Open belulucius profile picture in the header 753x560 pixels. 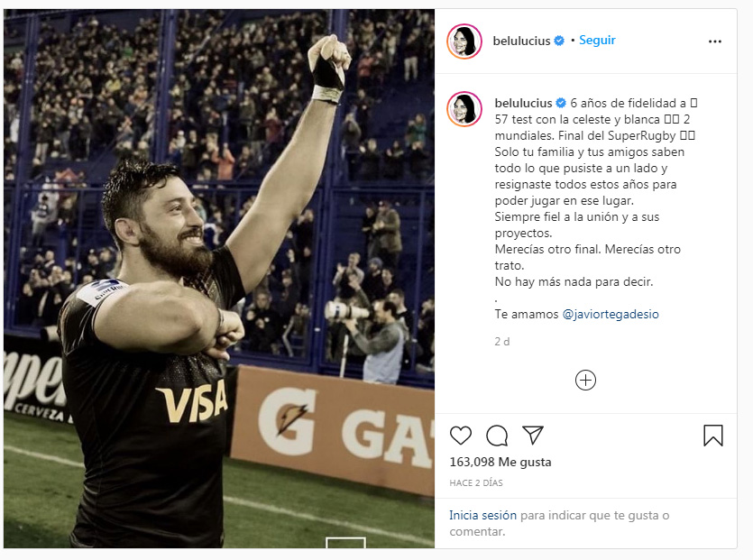click(464, 41)
